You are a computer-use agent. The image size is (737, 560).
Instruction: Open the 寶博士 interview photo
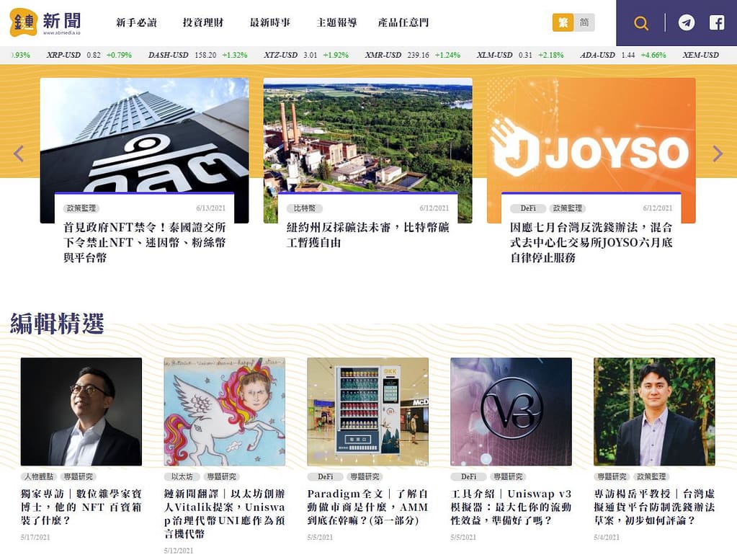click(81, 412)
